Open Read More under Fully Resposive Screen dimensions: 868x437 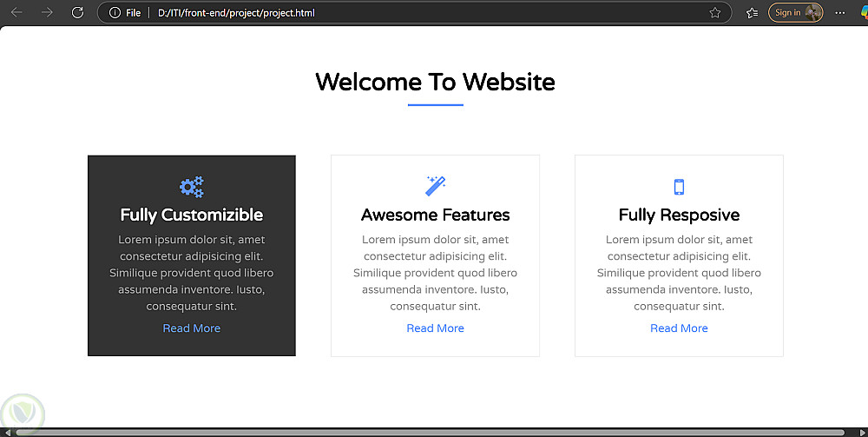680,328
